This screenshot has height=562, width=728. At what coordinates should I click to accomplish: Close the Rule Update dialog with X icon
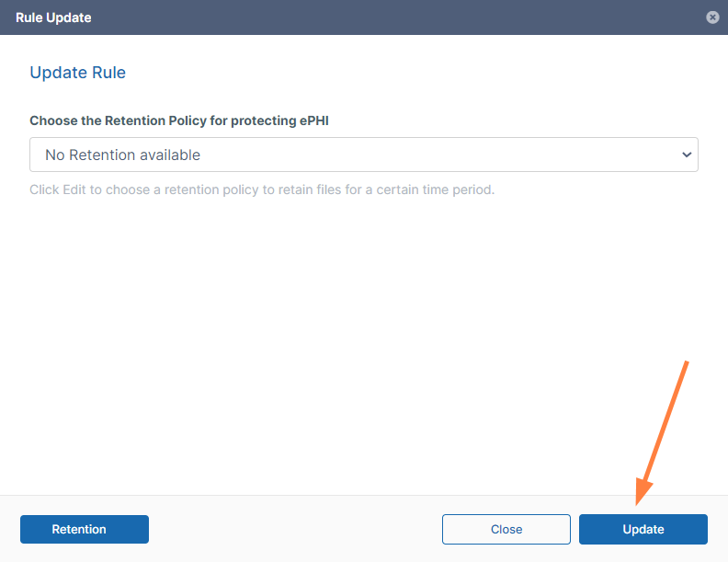pos(711,17)
